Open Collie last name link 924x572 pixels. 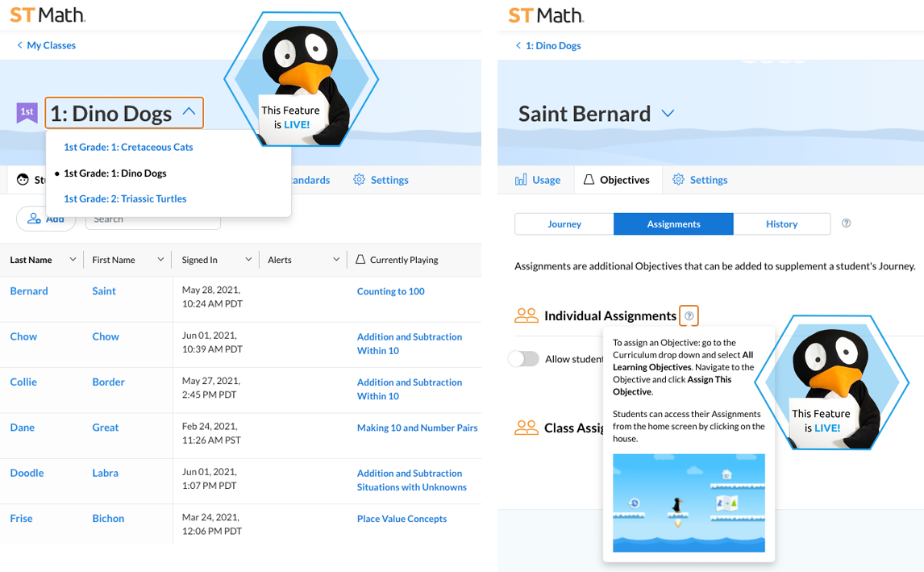[23, 382]
